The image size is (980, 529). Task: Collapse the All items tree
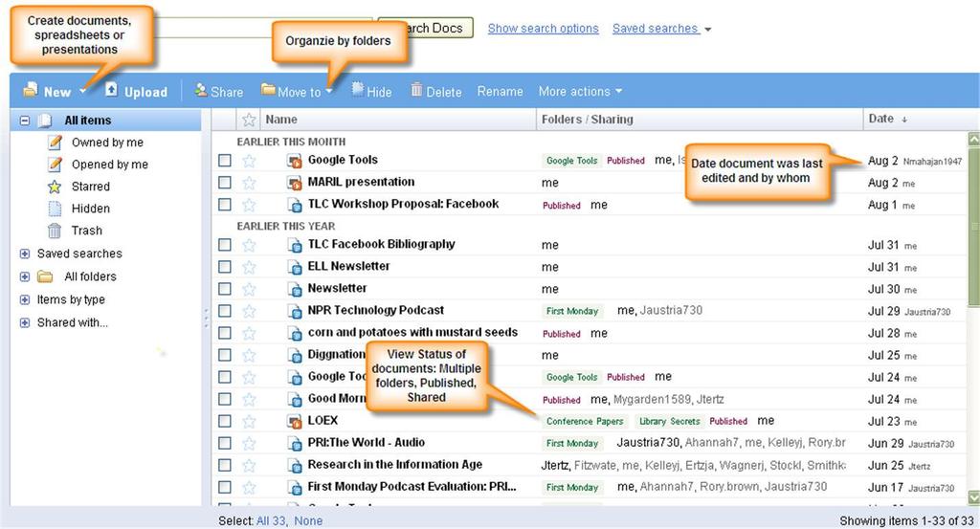(x=24, y=120)
